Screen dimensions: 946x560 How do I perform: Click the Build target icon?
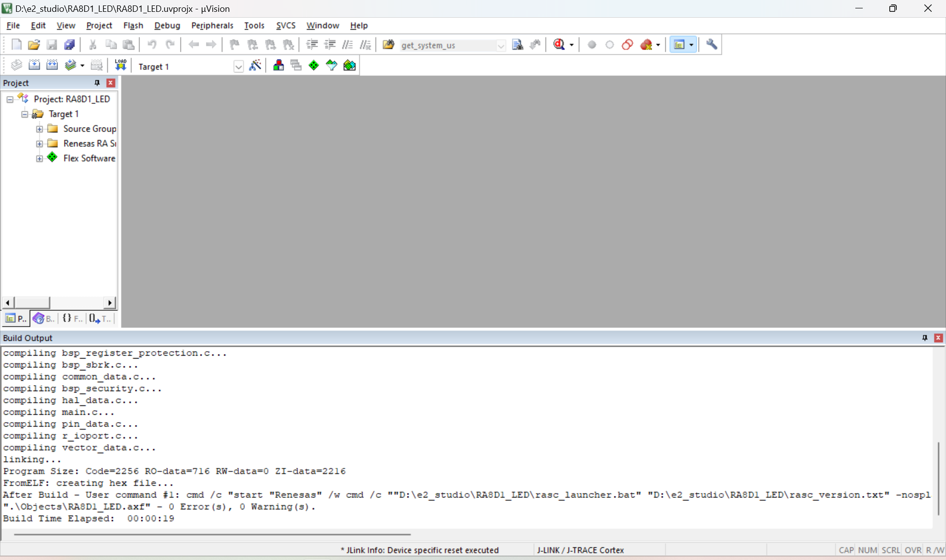point(34,66)
